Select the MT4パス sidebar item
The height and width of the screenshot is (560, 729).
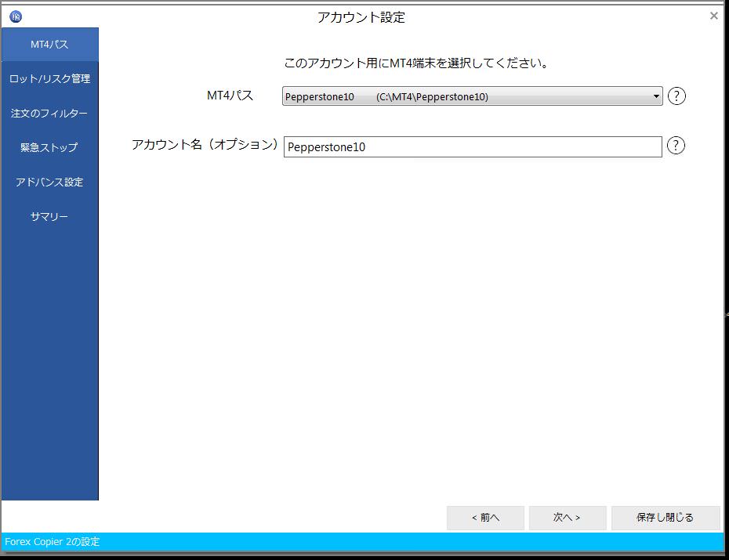click(49, 45)
